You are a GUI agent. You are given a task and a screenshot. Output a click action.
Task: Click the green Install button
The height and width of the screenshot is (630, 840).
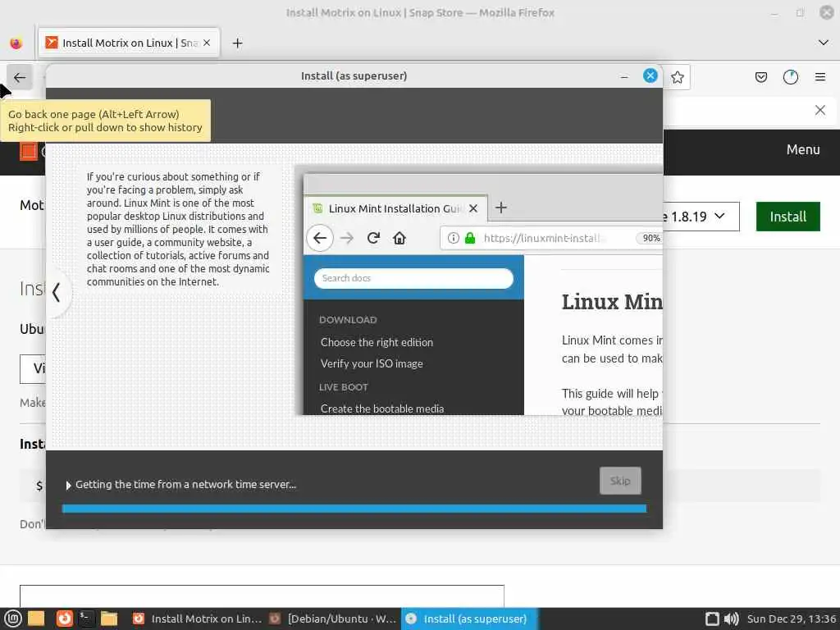(787, 217)
